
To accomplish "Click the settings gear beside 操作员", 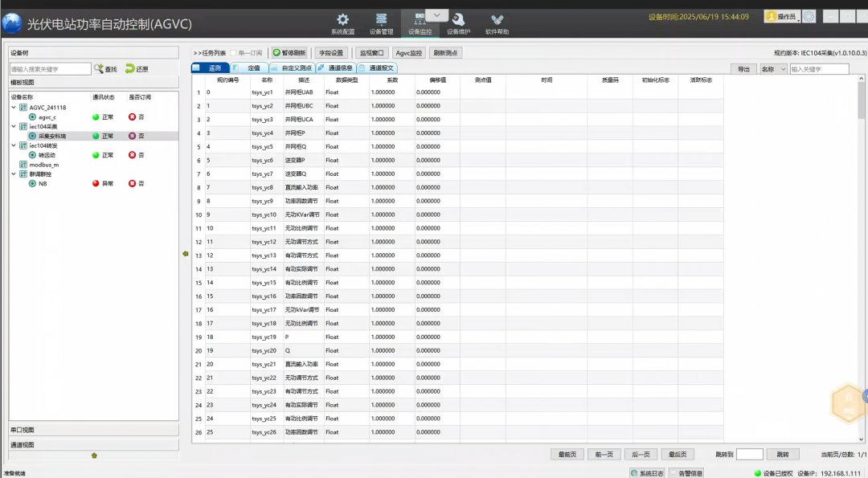I will click(x=809, y=17).
